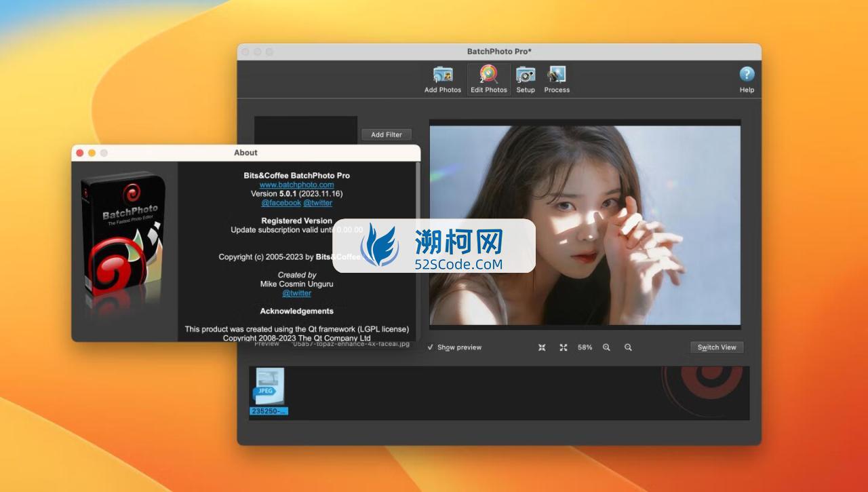The width and height of the screenshot is (868, 492).
Task: Open Help from the toolbar
Action: [x=747, y=79]
